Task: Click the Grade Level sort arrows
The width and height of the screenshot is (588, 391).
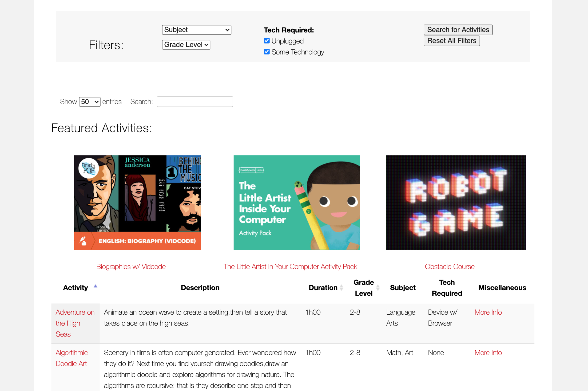Action: click(x=378, y=288)
